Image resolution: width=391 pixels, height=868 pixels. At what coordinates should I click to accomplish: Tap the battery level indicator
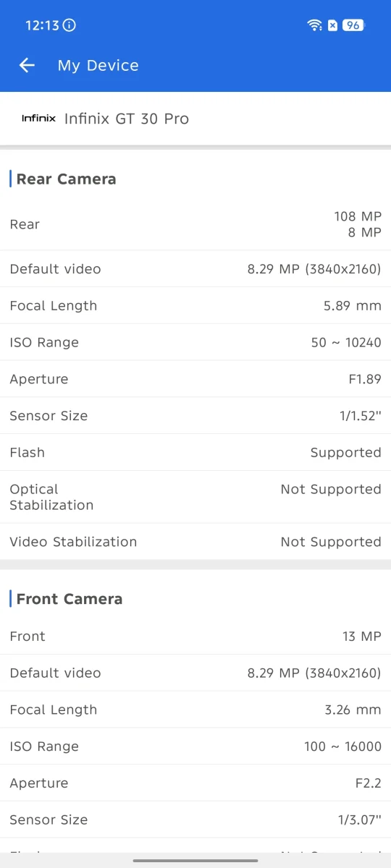pyautogui.click(x=353, y=25)
